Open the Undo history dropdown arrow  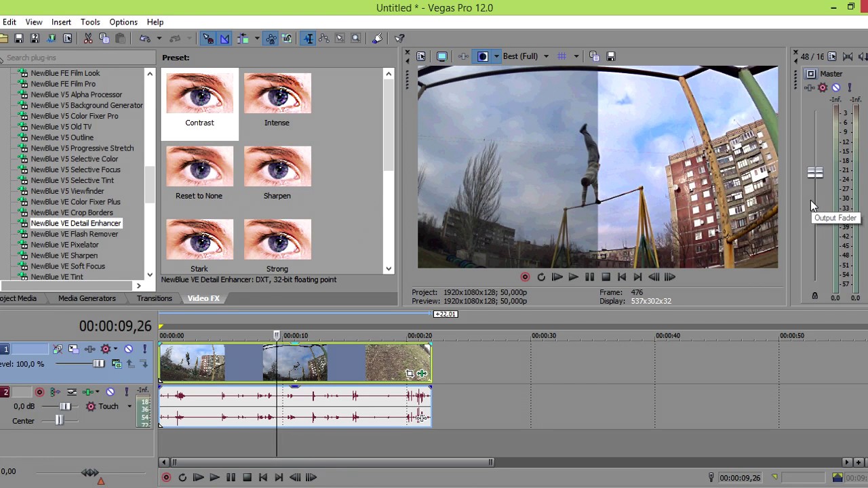159,39
